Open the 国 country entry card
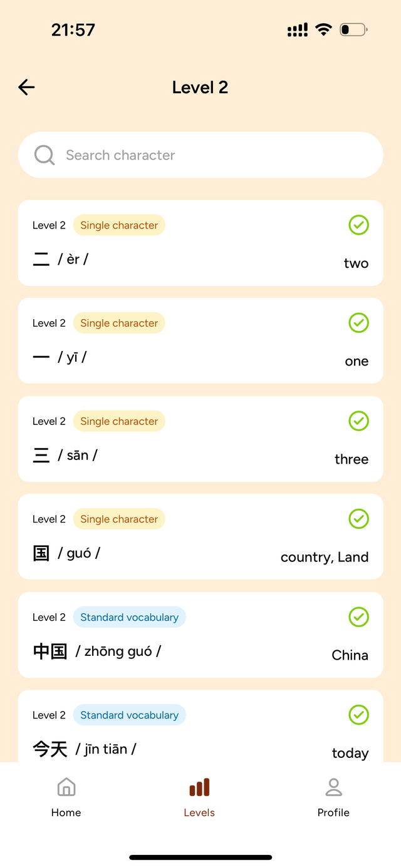Viewport: 401px width, 868px height. tap(200, 537)
